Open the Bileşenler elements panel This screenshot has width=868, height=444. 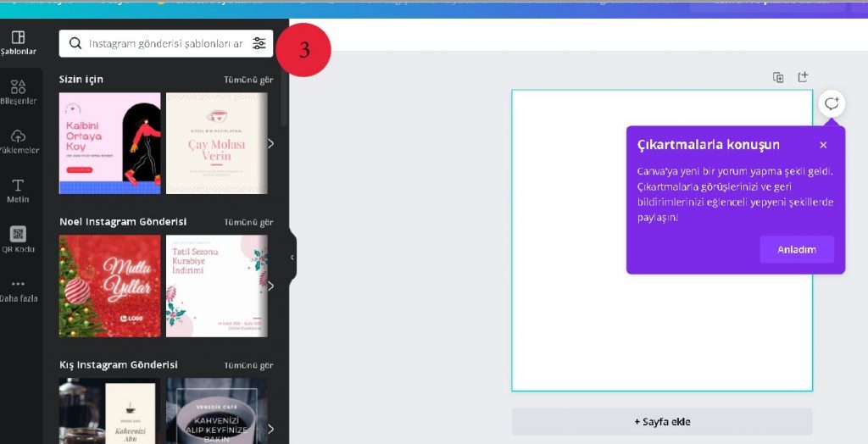(19, 92)
